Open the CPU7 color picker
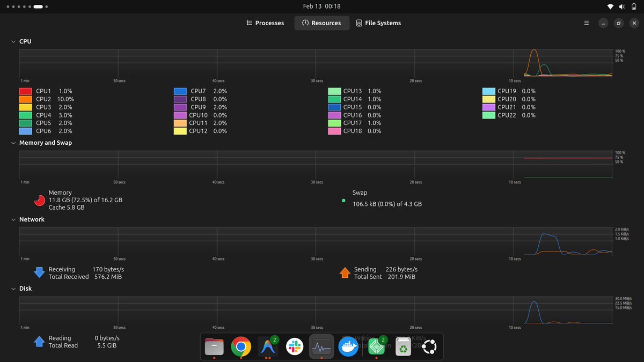Viewport: 644px width, 362px height. (180, 91)
